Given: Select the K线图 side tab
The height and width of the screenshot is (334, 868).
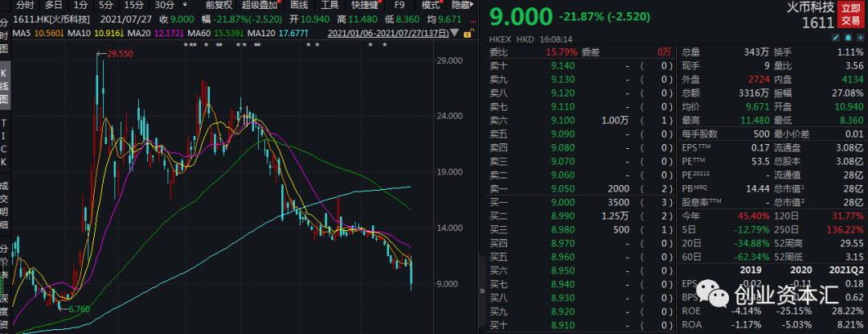Looking at the screenshot, I should tap(5, 87).
